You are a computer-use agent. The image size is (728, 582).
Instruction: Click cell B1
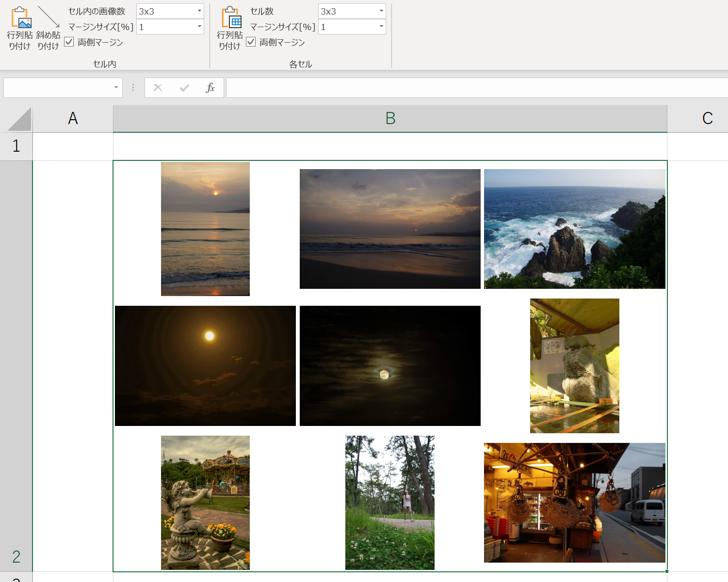[390, 146]
